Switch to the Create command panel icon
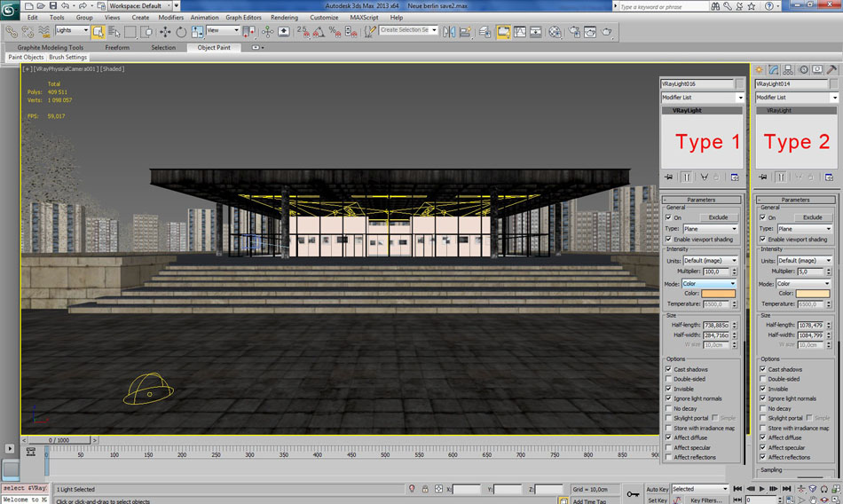 [x=760, y=69]
